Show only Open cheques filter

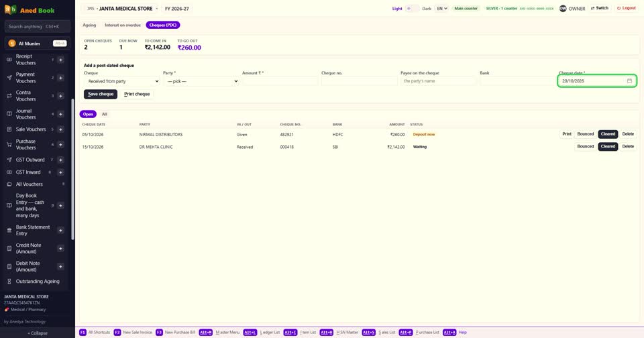pos(88,114)
